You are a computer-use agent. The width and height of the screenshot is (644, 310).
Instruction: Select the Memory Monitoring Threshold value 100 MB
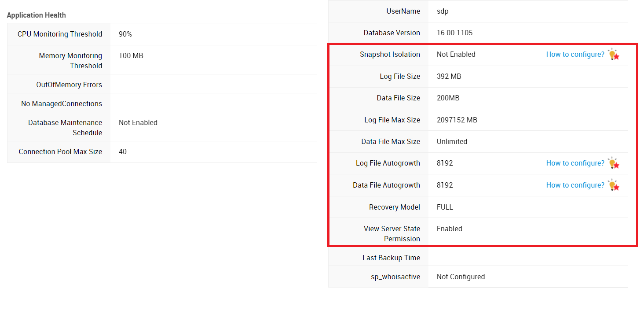131,56
